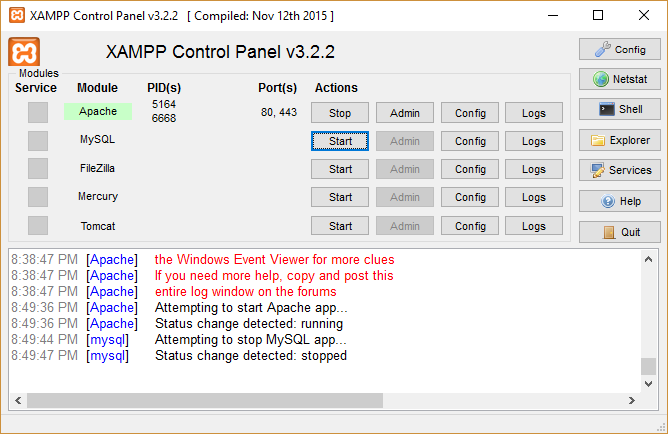Open the Config wrench button
The height and width of the screenshot is (434, 668).
pyautogui.click(x=619, y=49)
